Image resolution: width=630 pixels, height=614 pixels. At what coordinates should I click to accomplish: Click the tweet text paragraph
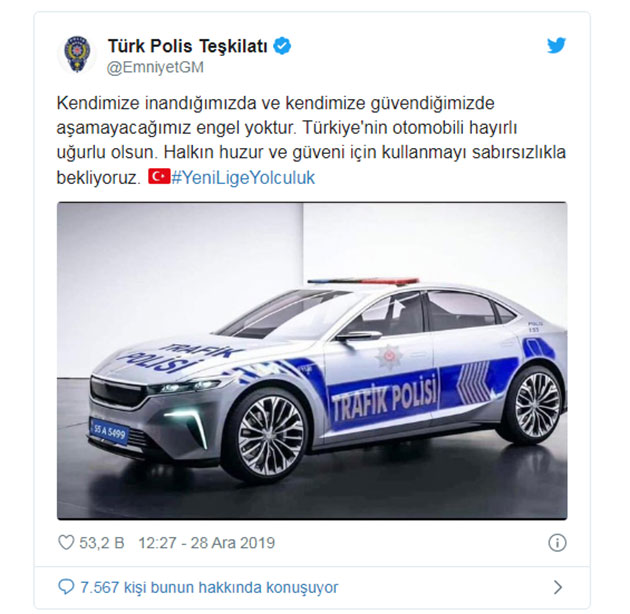(x=311, y=140)
